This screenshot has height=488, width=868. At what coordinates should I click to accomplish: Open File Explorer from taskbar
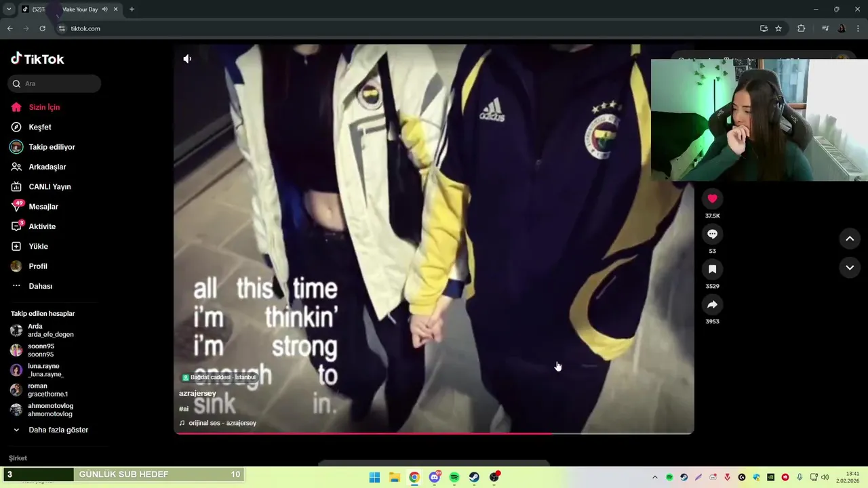tap(395, 477)
